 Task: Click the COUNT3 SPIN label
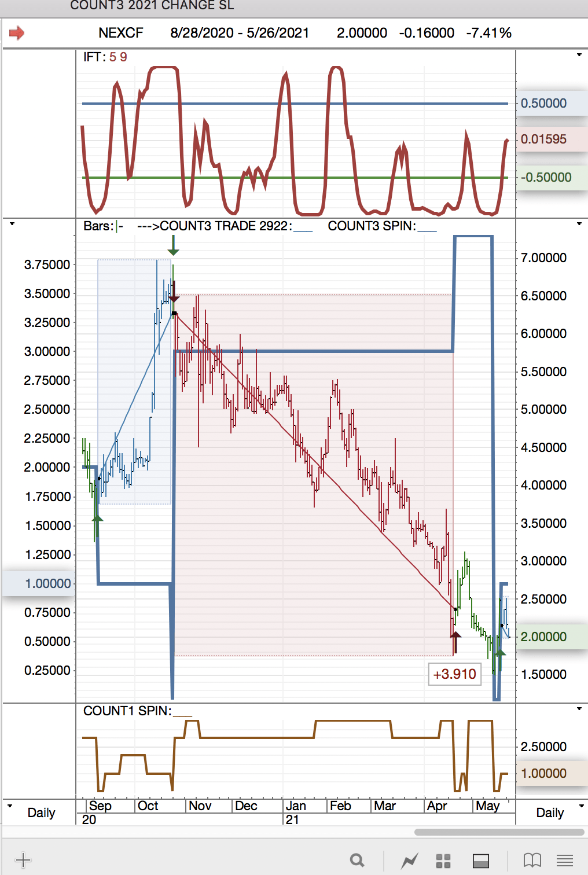pyautogui.click(x=382, y=226)
